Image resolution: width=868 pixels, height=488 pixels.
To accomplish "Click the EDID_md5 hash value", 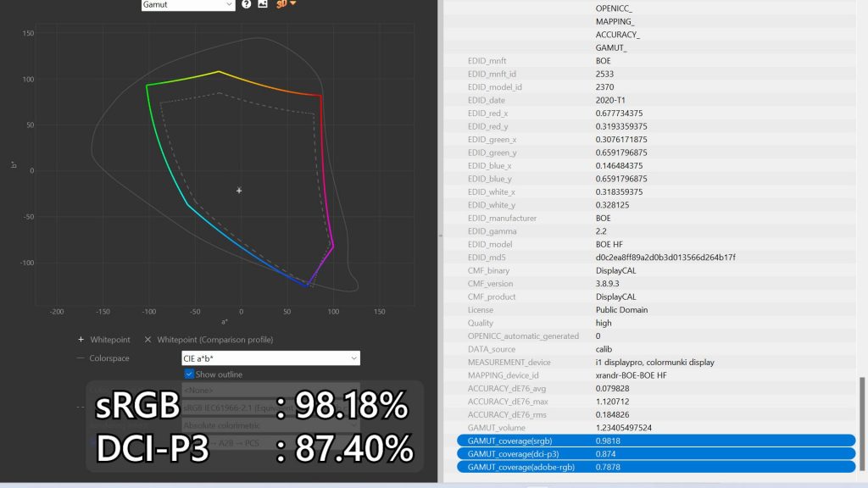I will tap(665, 258).
